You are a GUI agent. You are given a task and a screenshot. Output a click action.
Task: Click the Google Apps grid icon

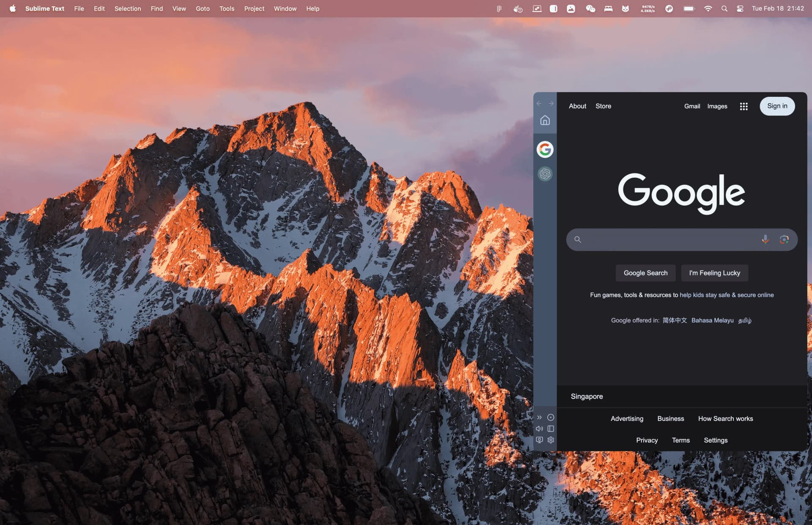coord(744,106)
